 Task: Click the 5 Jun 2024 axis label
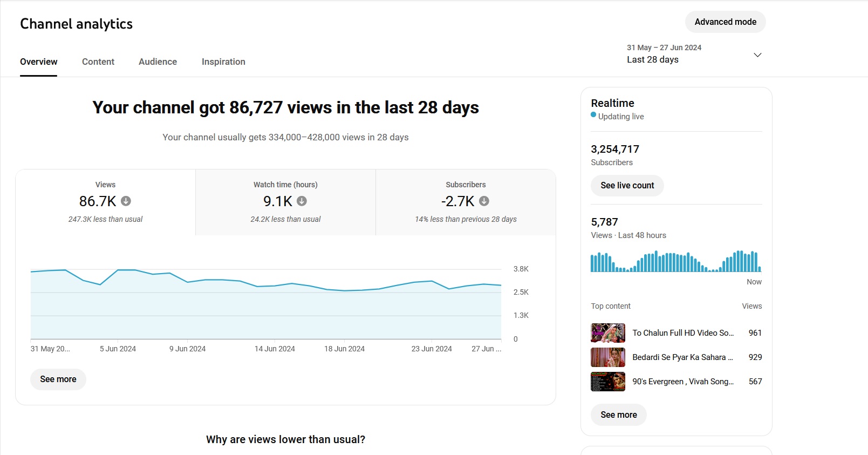click(x=118, y=349)
